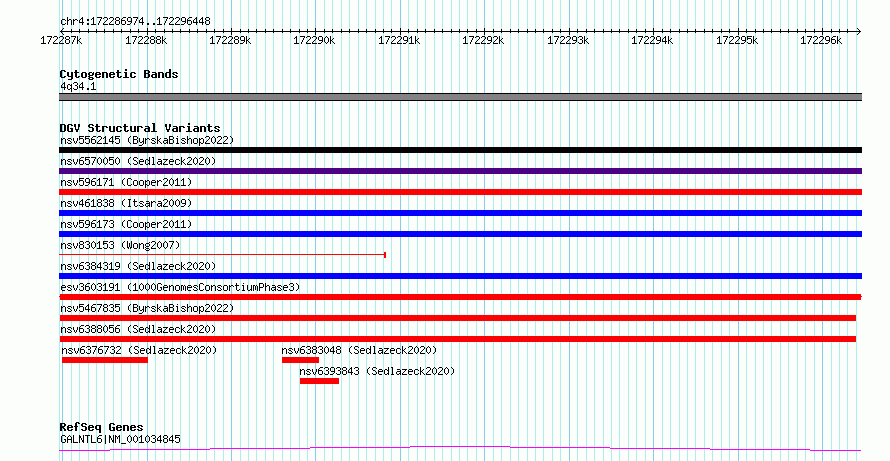Click the 172289k ruler position
Image resolution: width=890 pixels, height=461 pixels.
pos(230,41)
